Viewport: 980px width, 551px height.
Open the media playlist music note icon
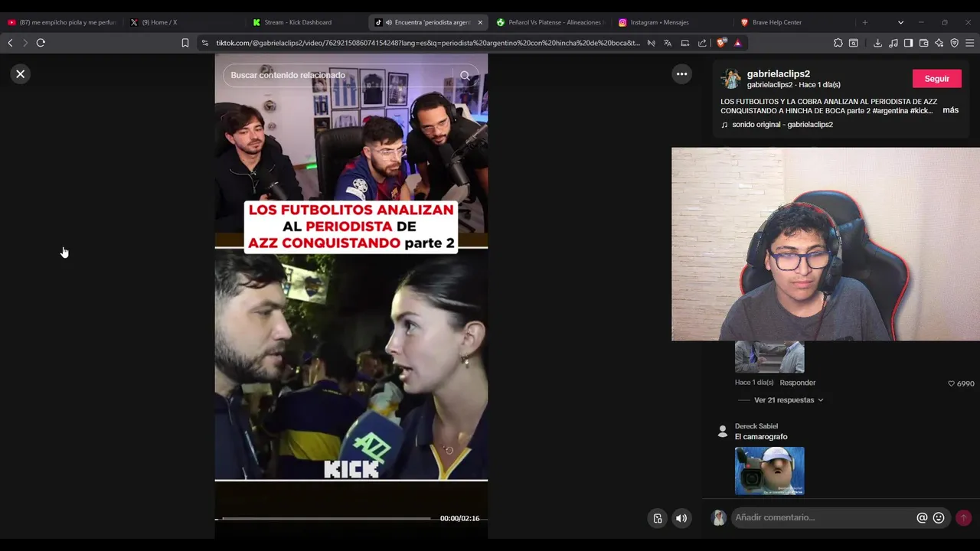pyautogui.click(x=893, y=43)
